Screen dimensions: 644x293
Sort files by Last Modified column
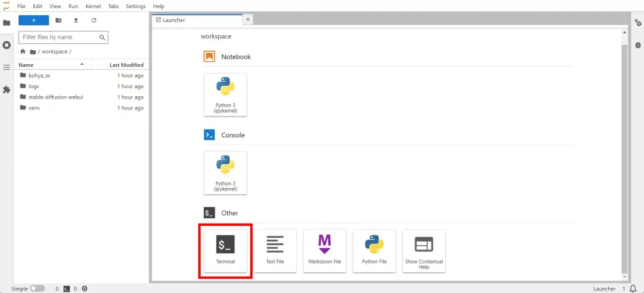126,65
